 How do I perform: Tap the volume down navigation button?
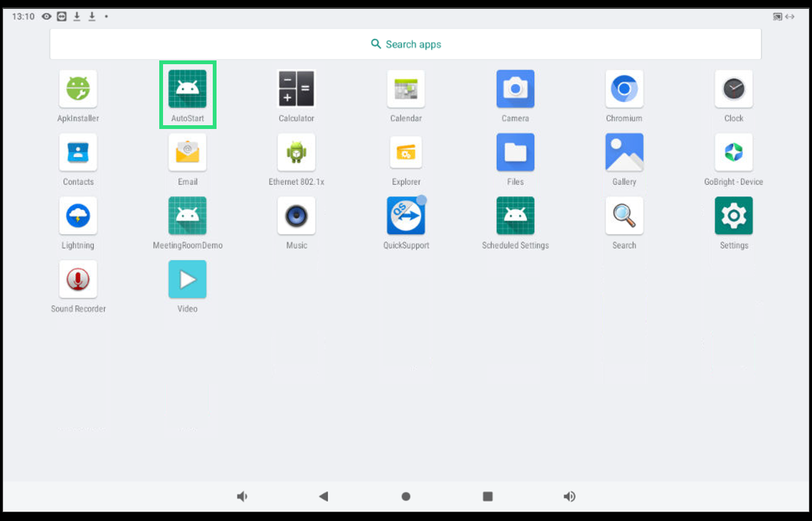(242, 496)
